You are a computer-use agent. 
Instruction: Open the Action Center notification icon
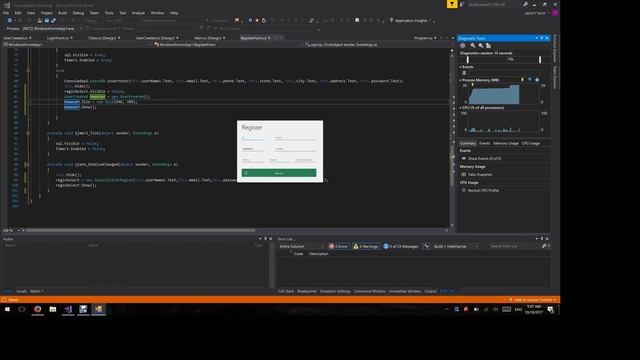tap(550, 309)
